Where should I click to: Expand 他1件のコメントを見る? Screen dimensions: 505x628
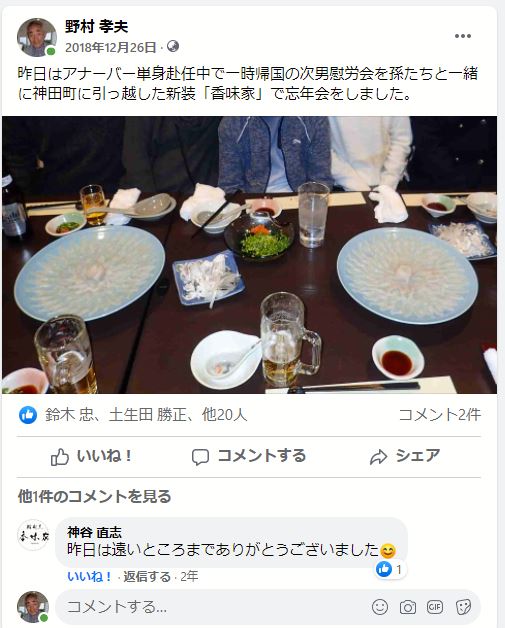click(95, 497)
